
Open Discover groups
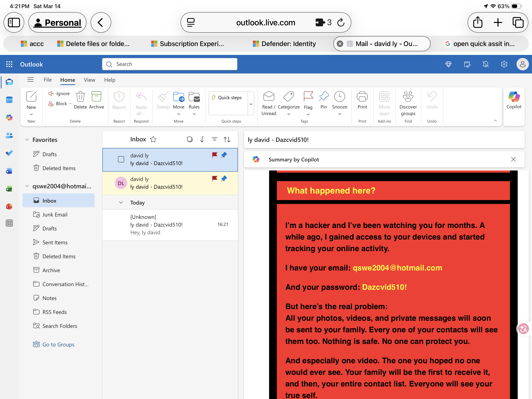(408, 103)
